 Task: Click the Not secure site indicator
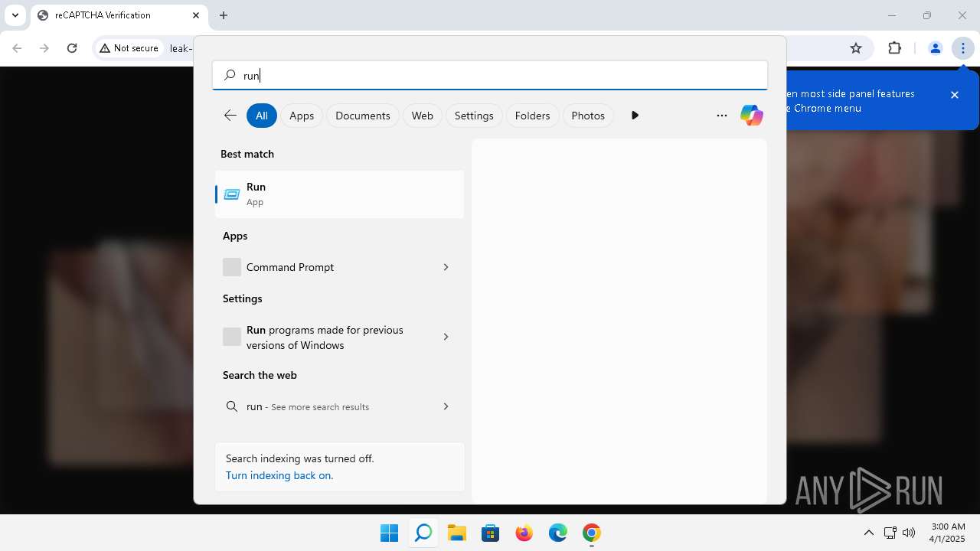pyautogui.click(x=129, y=48)
